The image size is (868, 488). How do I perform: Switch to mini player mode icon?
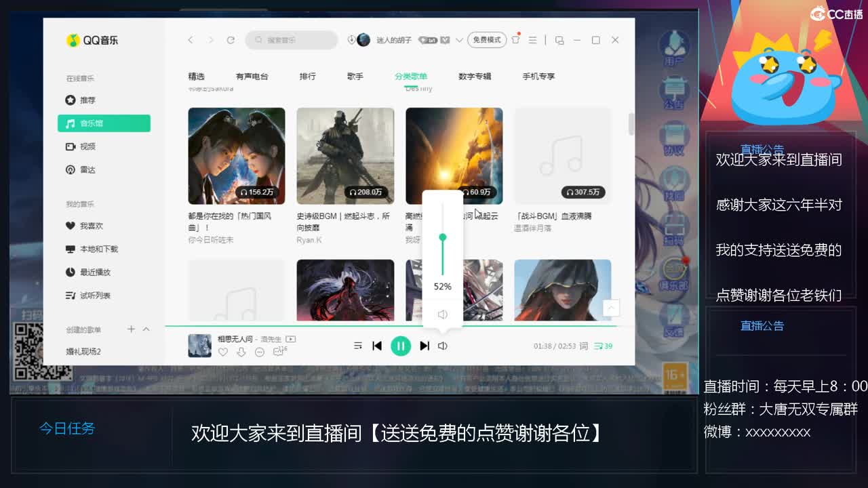point(559,41)
